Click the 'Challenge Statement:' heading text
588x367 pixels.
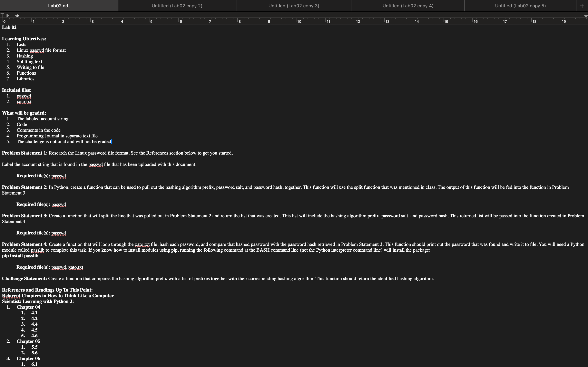[x=24, y=279]
